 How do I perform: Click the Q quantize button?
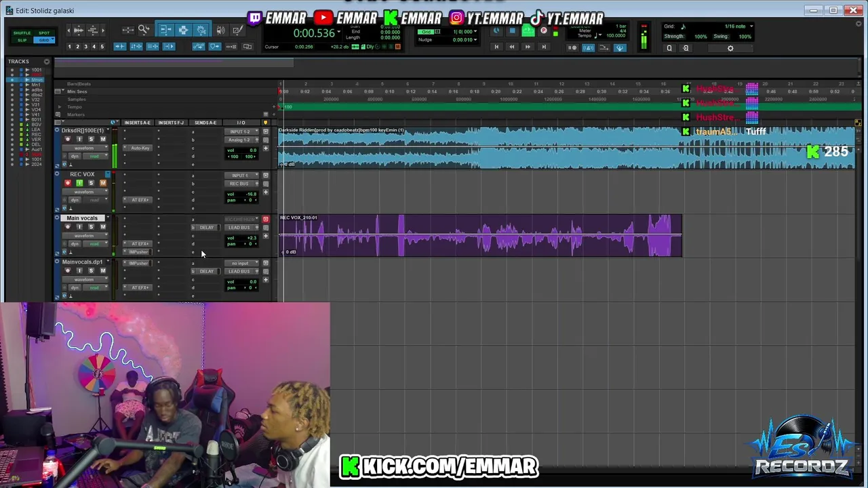tap(669, 48)
